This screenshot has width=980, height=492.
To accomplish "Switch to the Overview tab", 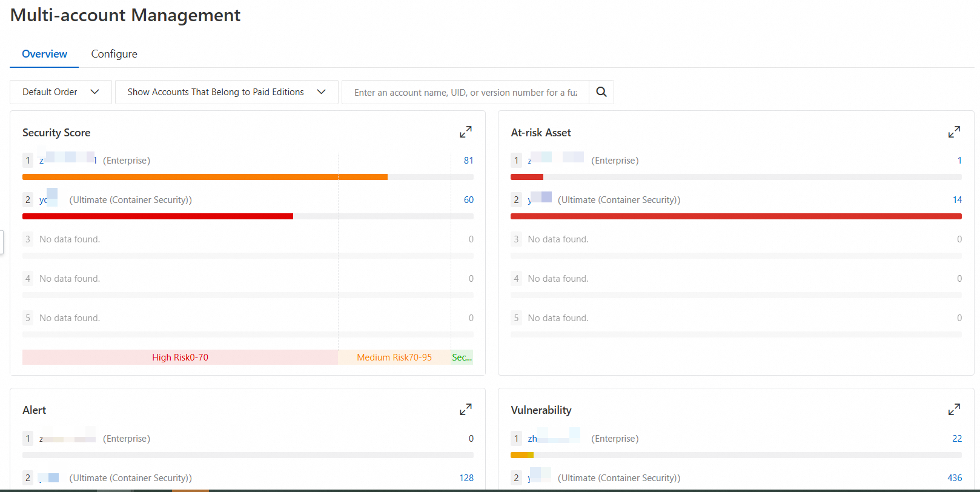I will click(44, 54).
